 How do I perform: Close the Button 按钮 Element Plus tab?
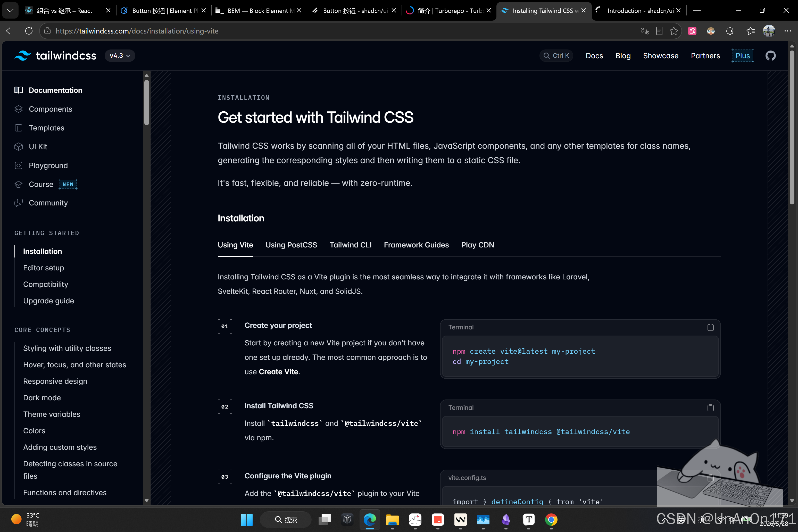[x=203, y=11]
